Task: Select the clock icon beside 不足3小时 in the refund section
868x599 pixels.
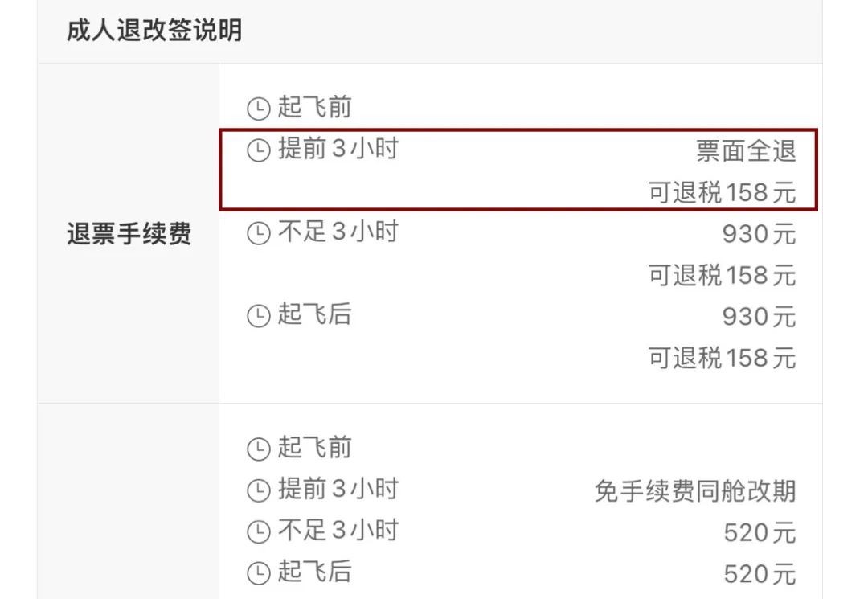Action: pyautogui.click(x=258, y=234)
